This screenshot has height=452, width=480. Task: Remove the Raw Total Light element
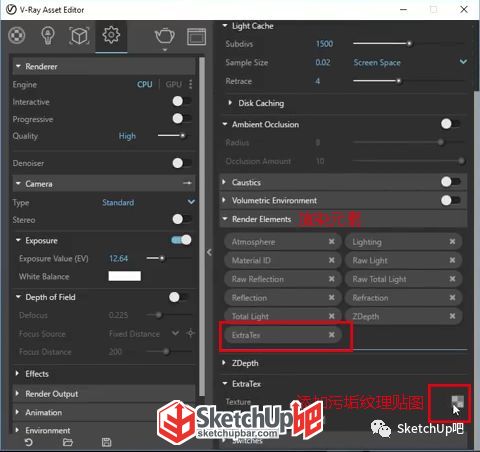[x=452, y=279]
